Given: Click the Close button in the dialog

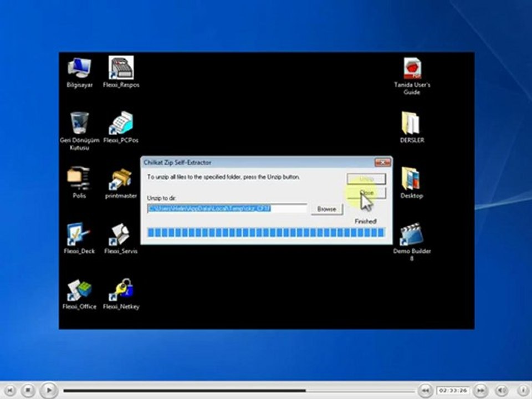Looking at the screenshot, I should click(x=366, y=193).
